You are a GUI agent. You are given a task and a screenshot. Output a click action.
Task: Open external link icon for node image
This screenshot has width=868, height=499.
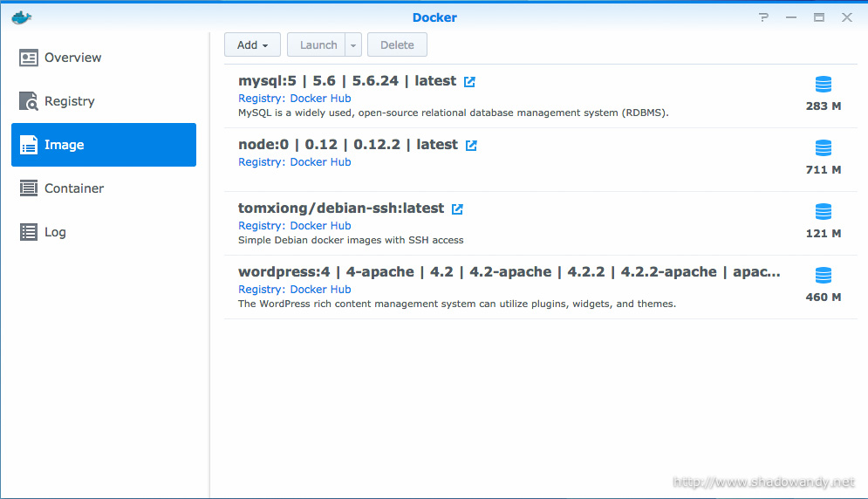coord(471,146)
